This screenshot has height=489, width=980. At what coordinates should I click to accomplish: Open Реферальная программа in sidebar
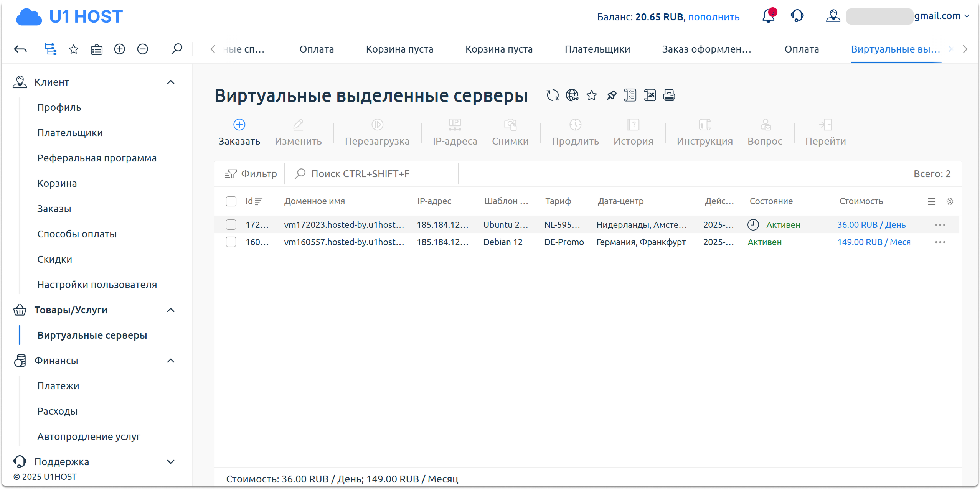[97, 158]
